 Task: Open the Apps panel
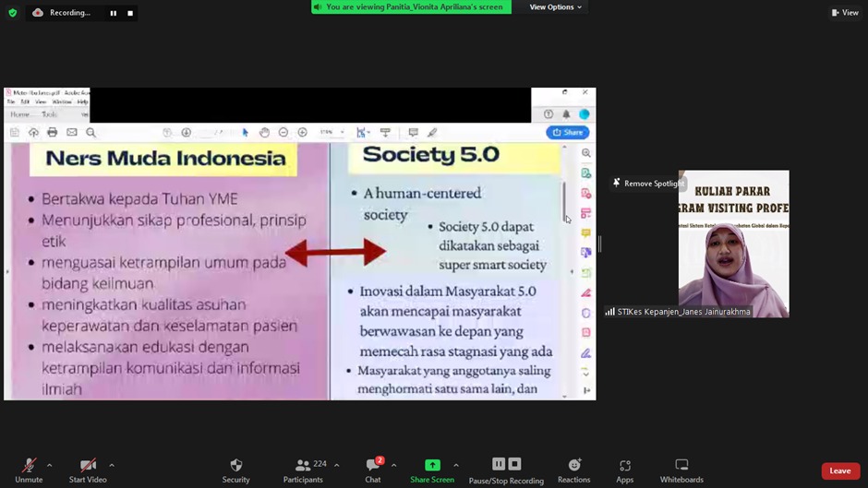pyautogui.click(x=624, y=466)
